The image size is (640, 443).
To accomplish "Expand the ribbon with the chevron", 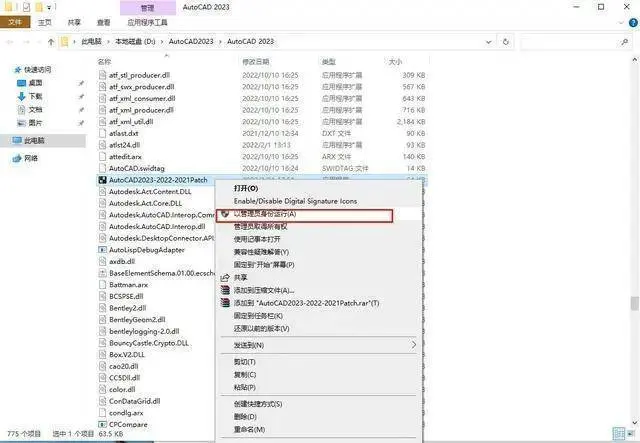I will click(x=621, y=23).
